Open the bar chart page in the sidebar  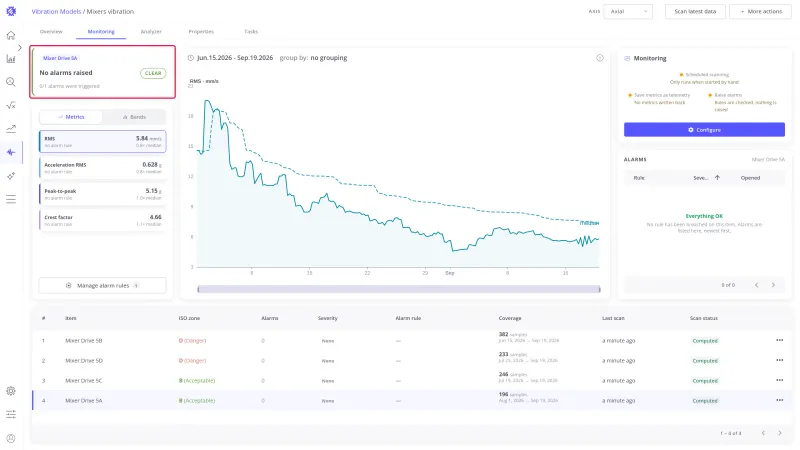pos(11,59)
